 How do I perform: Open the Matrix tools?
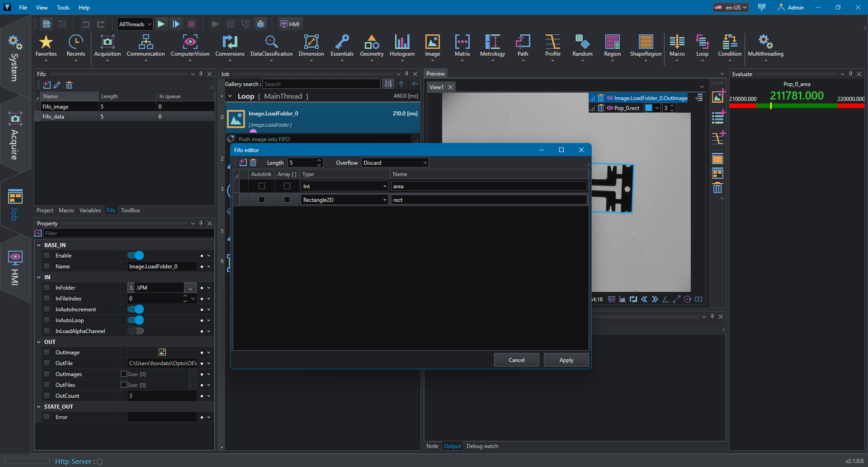(x=462, y=47)
